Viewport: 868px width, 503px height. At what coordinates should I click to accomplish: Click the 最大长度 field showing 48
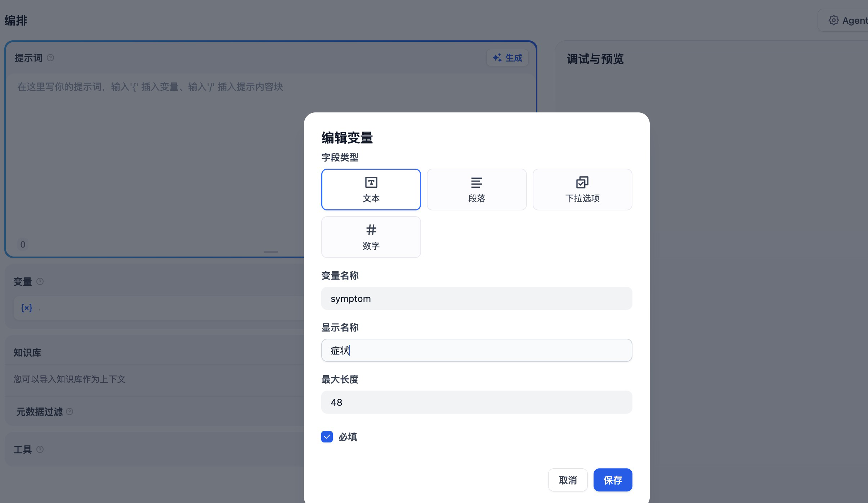476,402
